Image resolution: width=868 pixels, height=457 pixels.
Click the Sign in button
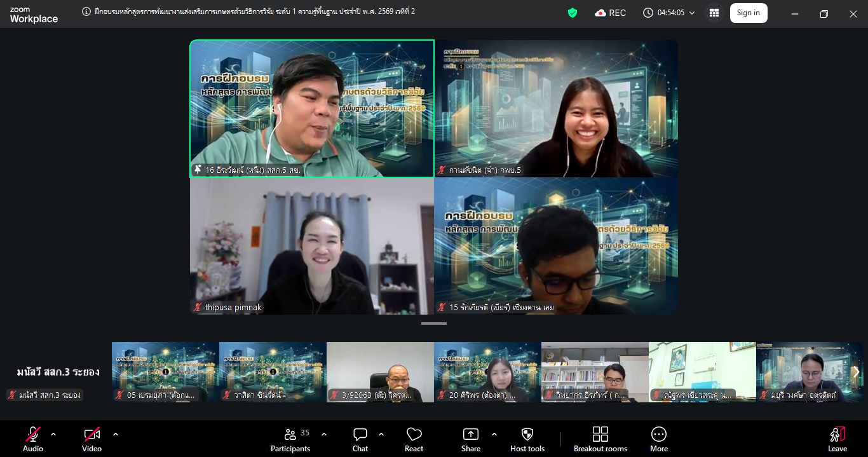point(748,13)
